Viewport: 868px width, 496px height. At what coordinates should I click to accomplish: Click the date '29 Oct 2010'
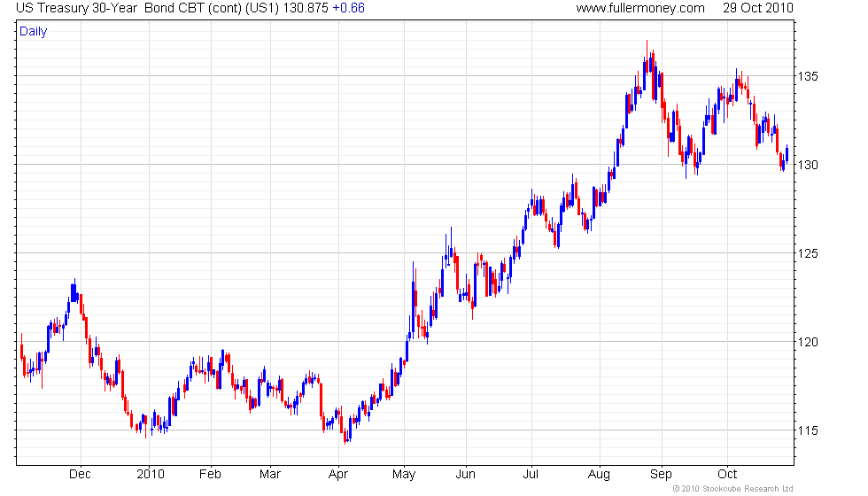758,8
